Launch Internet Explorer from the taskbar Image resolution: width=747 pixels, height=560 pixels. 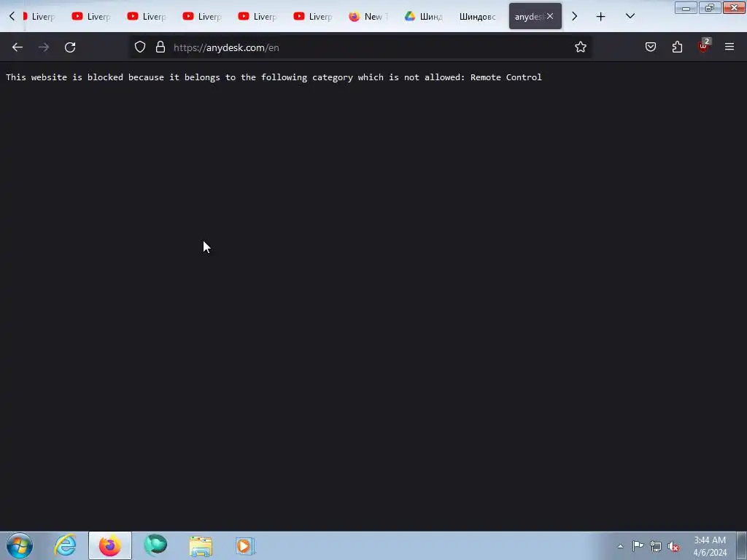65,545
